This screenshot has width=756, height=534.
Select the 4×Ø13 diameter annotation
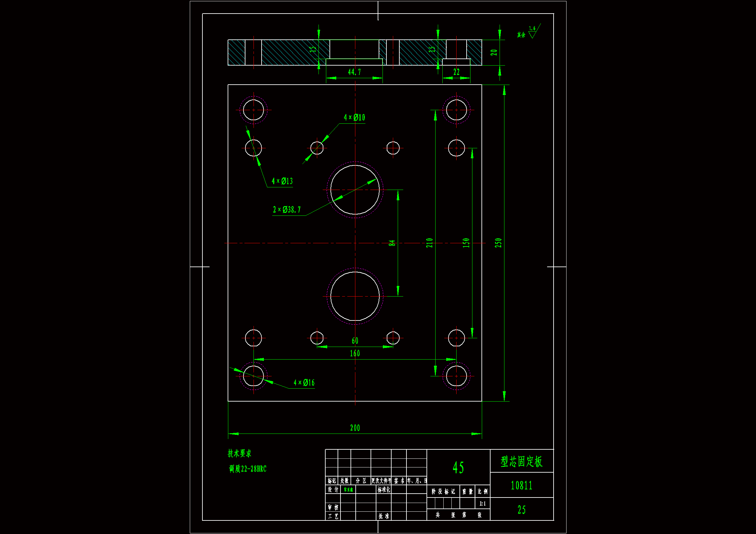(x=282, y=181)
